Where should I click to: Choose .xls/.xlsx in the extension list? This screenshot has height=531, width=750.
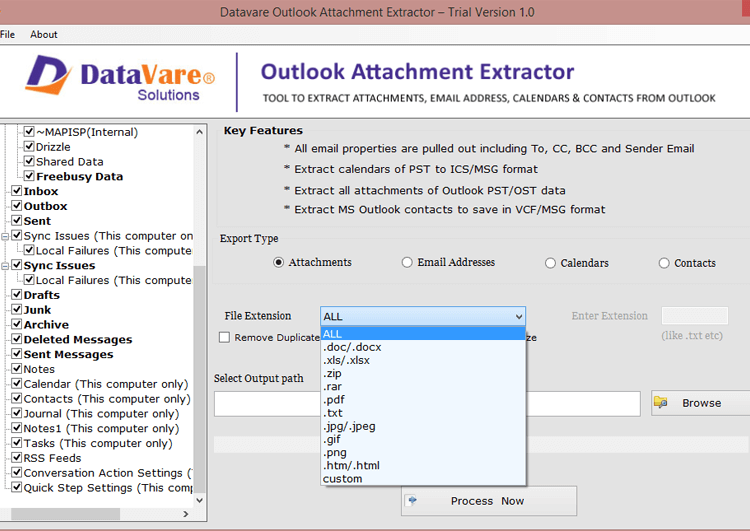(423, 360)
